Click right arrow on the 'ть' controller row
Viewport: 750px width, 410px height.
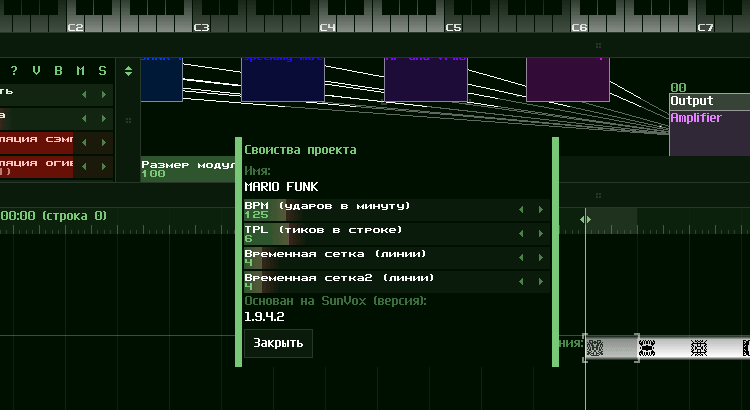point(104,95)
